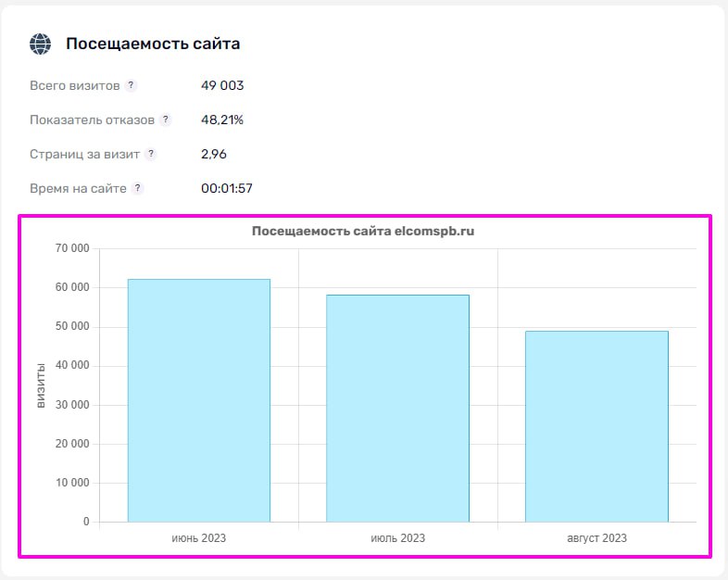Image resolution: width=728 pixels, height=580 pixels.
Task: Select the time on site value 00:01:57
Action: 227,188
